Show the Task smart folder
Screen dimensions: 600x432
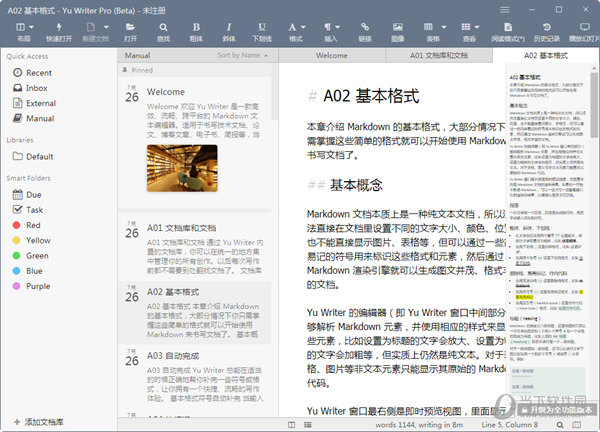tap(28, 210)
